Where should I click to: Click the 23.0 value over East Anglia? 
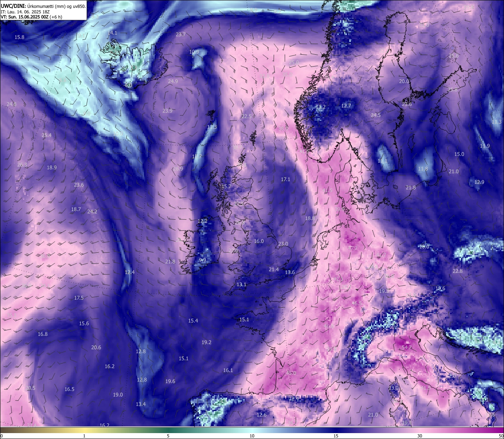pyautogui.click(x=283, y=245)
